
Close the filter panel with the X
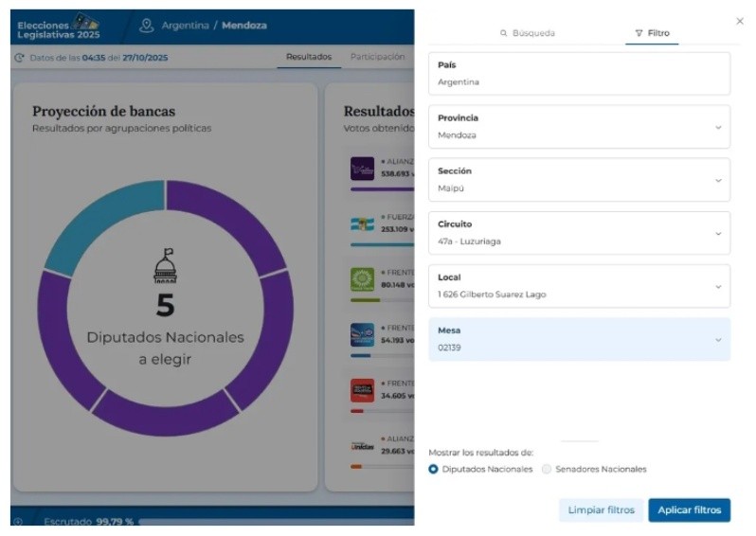[740, 21]
